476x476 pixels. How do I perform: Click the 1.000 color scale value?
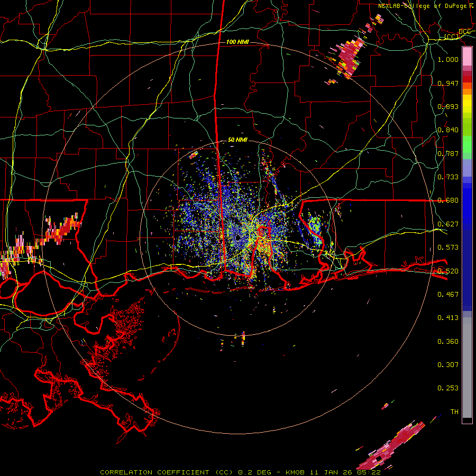448,59
